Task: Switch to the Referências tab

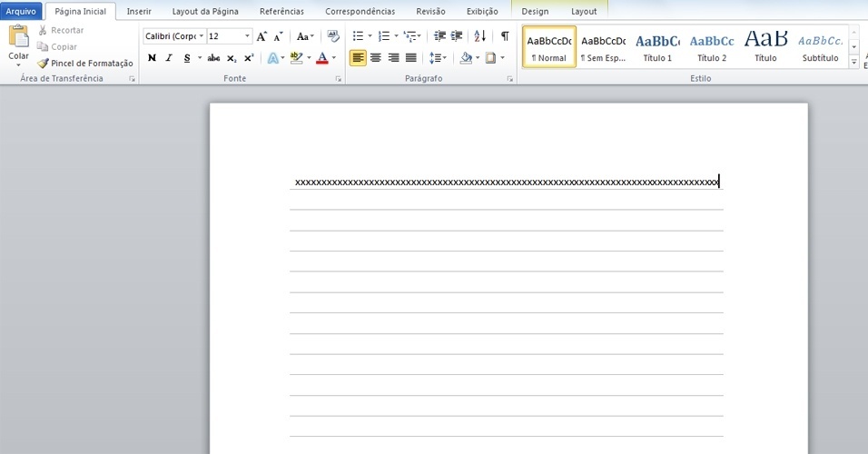Action: pyautogui.click(x=281, y=11)
